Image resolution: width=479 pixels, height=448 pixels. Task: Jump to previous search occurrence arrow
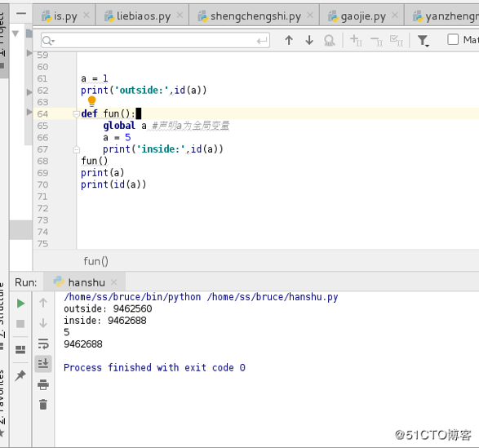pyautogui.click(x=289, y=40)
